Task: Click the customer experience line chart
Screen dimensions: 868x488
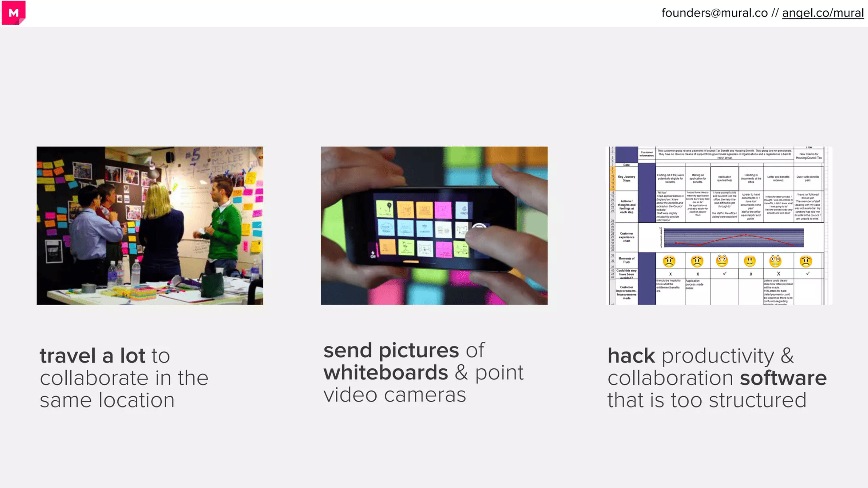Action: coord(733,237)
